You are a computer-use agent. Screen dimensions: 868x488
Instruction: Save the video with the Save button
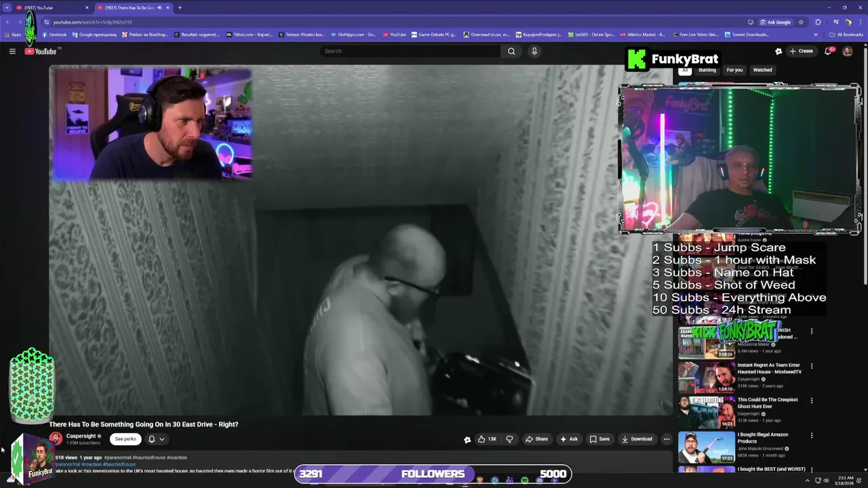tap(599, 439)
